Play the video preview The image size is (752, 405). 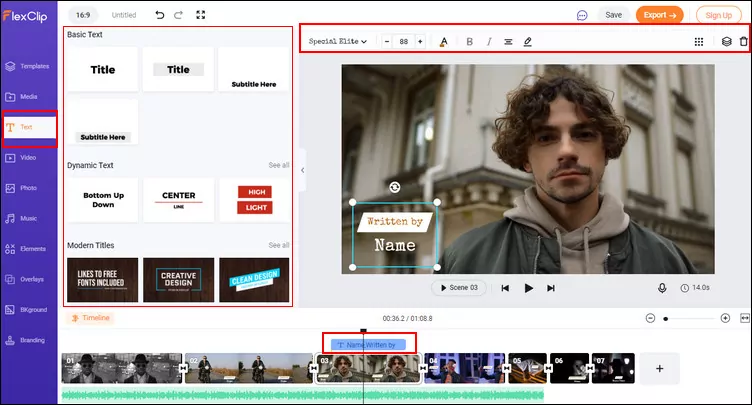coord(529,288)
